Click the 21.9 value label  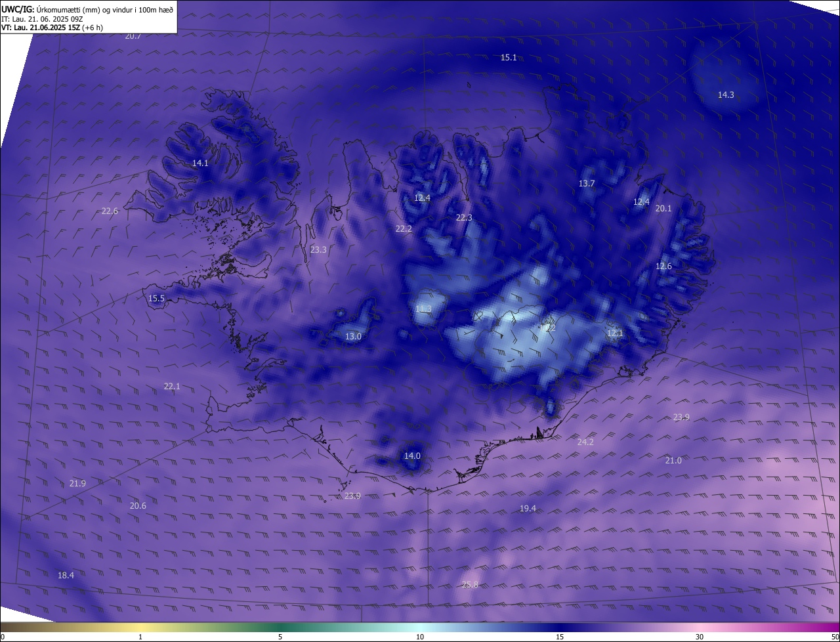[77, 484]
